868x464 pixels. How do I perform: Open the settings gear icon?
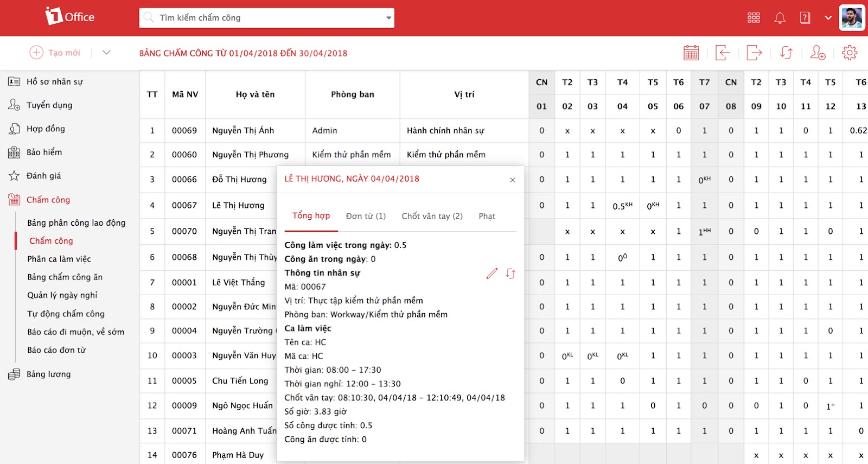850,53
